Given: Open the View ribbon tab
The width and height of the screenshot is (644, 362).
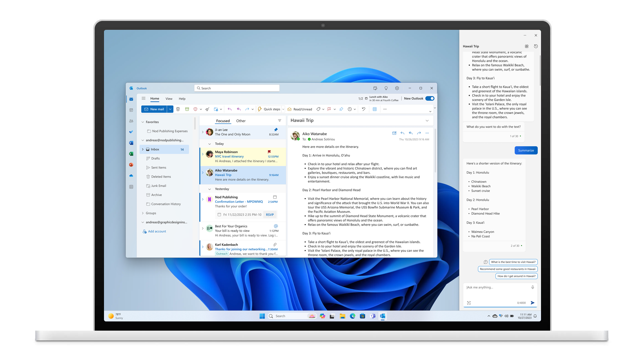Looking at the screenshot, I should tap(169, 99).
